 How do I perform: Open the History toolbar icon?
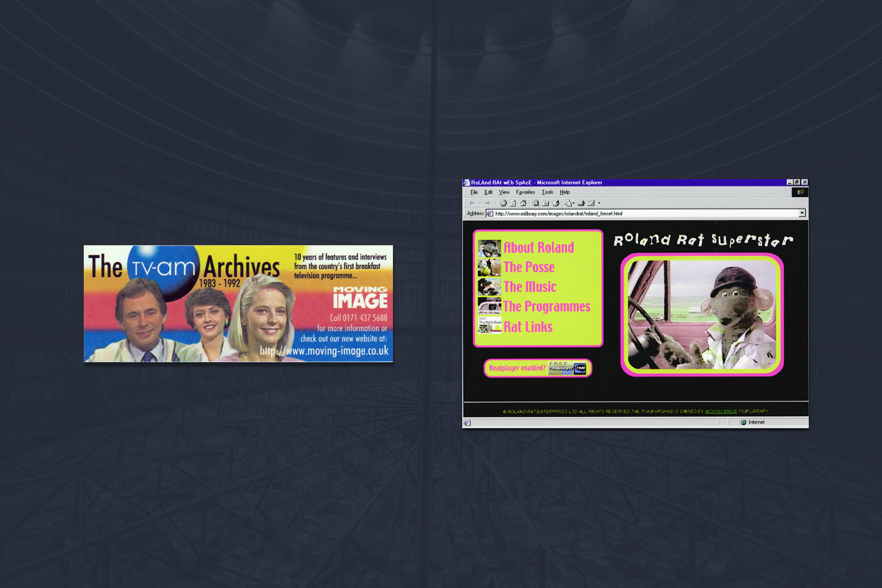tap(556, 203)
